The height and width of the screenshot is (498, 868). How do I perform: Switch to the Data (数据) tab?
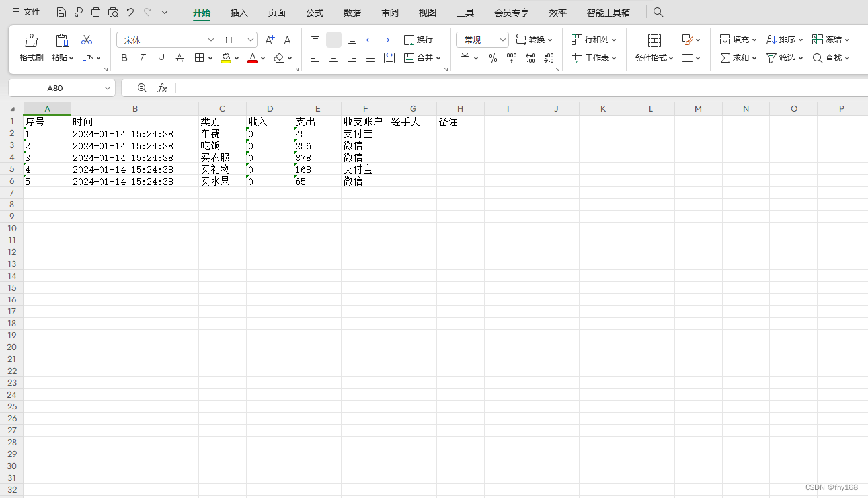[x=352, y=12]
